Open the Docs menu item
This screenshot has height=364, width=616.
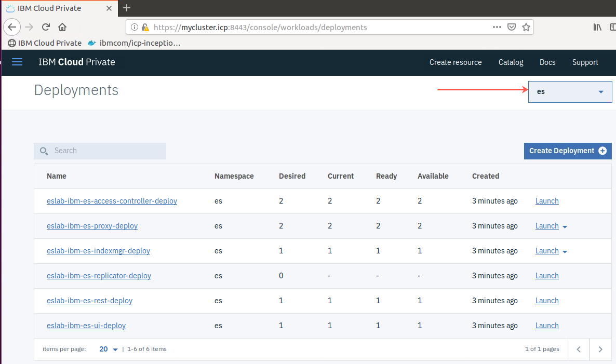[x=547, y=62]
